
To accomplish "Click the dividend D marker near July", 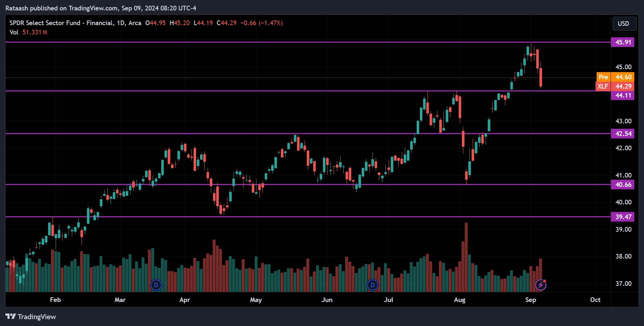I will pyautogui.click(x=372, y=285).
